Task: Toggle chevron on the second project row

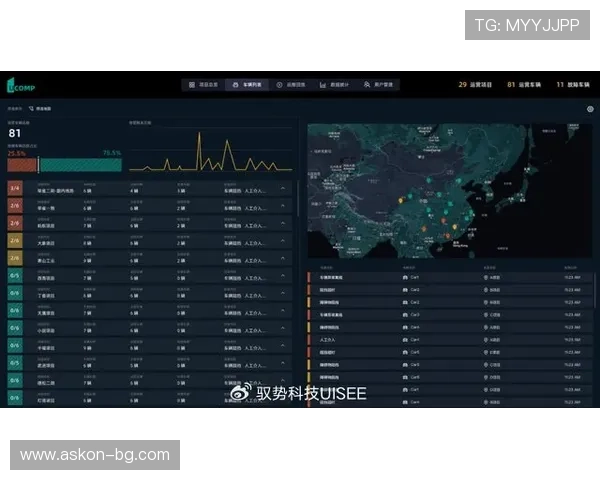Action: [x=283, y=206]
